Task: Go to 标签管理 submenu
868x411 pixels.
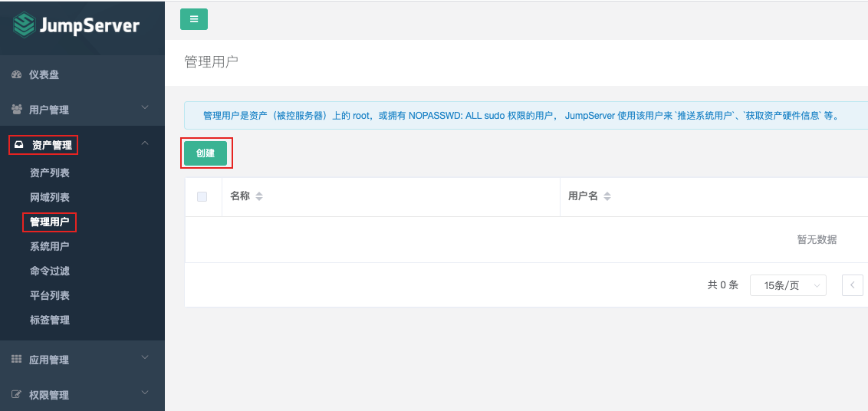Action: click(50, 320)
